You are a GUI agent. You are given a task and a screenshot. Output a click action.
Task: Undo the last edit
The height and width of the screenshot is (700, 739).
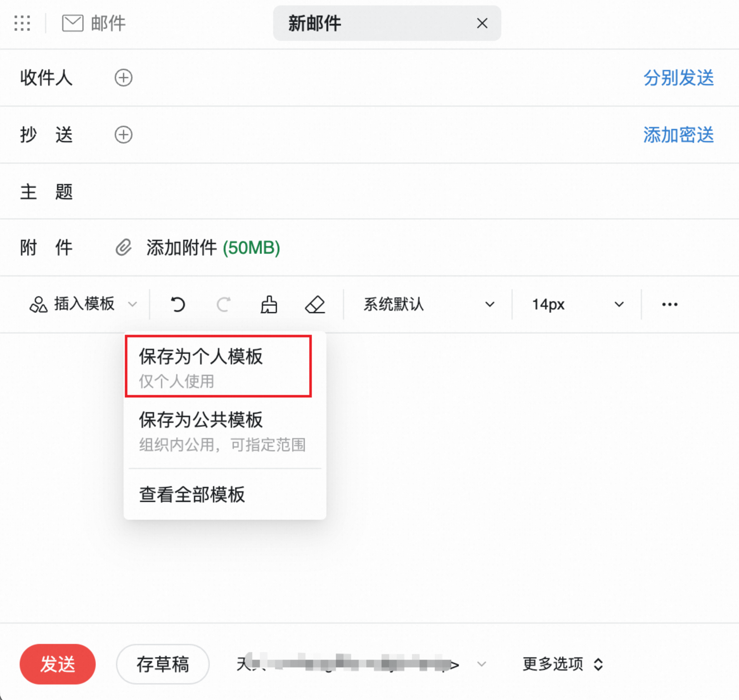coord(178,304)
